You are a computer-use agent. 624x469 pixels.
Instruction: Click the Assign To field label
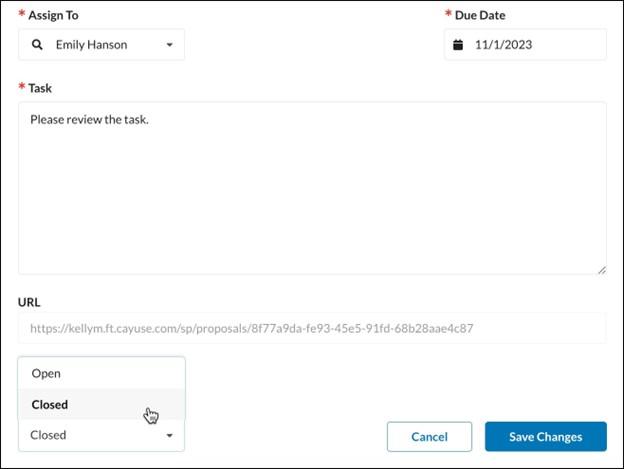[53, 15]
